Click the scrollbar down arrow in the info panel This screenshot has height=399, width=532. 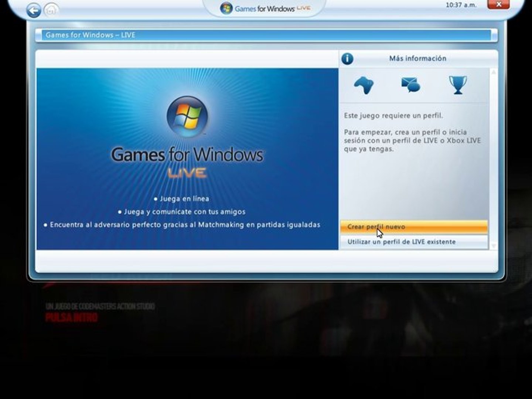point(493,246)
